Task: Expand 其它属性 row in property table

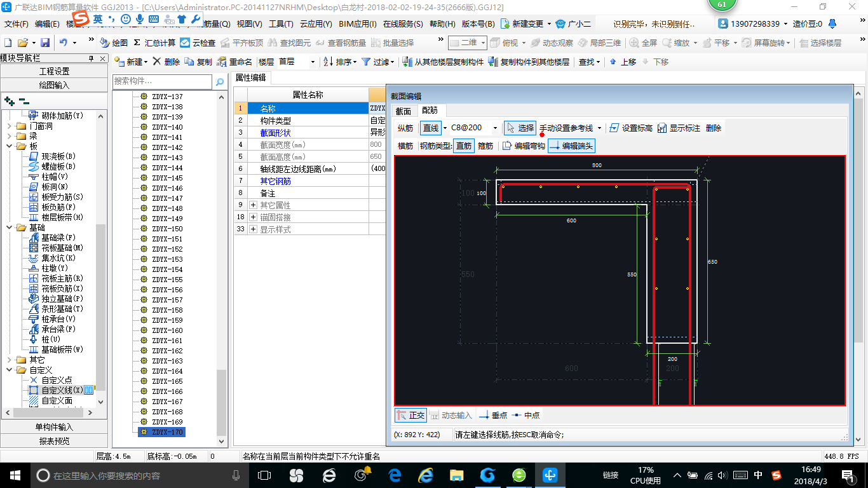Action: (x=253, y=205)
